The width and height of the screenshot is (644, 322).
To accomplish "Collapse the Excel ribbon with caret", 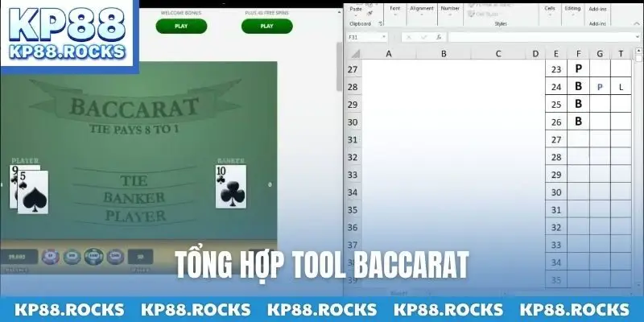I will pyautogui.click(x=637, y=24).
